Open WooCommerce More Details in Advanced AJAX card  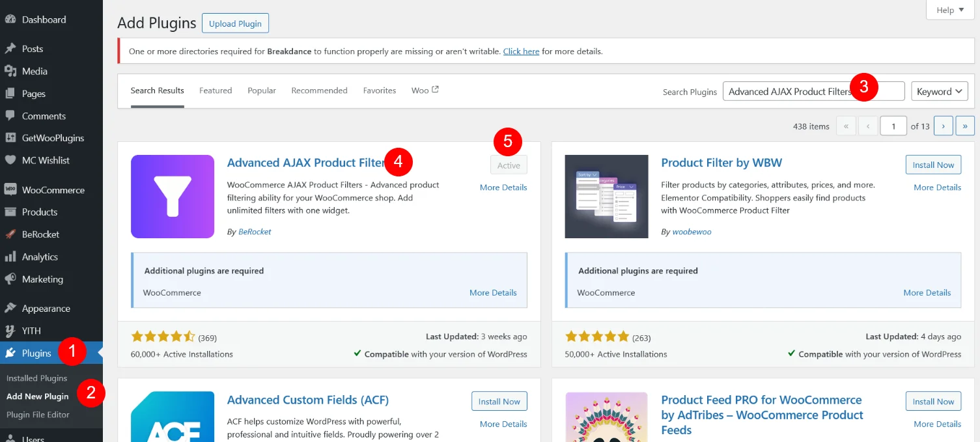493,293
